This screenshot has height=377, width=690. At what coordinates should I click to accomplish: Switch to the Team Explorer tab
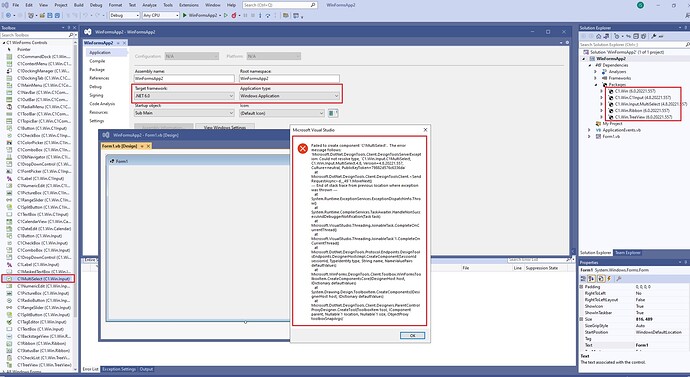628,253
